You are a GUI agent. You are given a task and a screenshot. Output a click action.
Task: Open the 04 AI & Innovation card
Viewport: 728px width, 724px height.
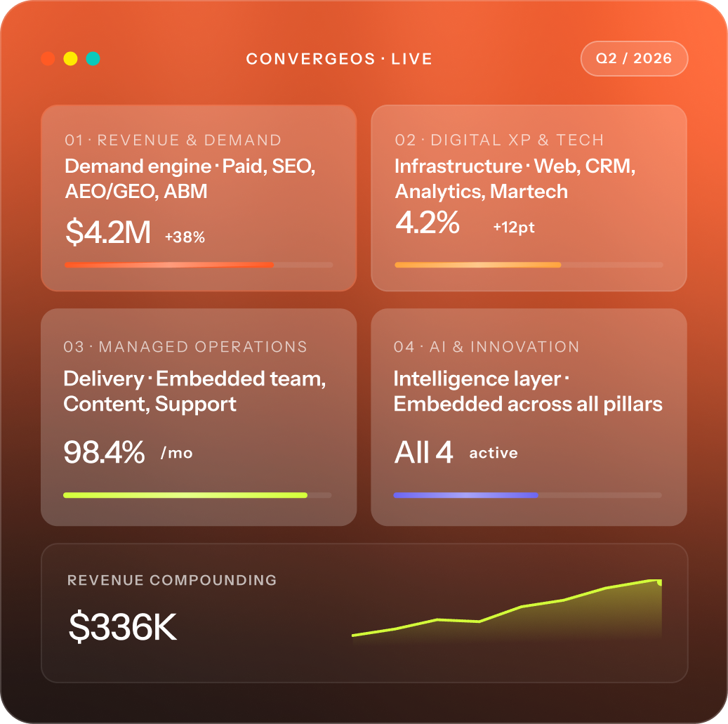pyautogui.click(x=529, y=417)
